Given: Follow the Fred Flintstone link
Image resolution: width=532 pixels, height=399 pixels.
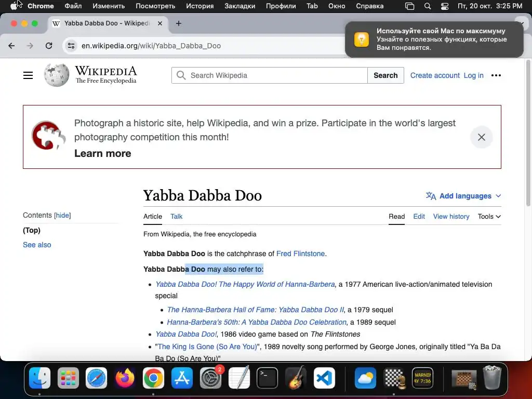Looking at the screenshot, I should [x=300, y=254].
